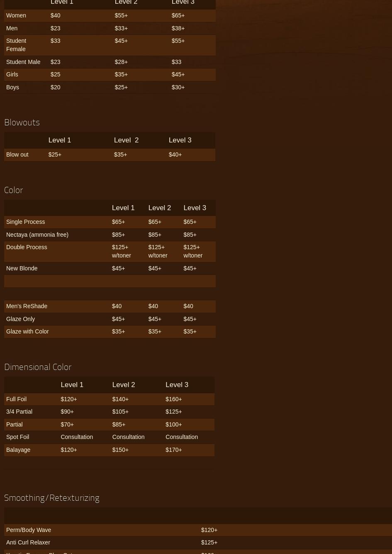Click the Spot Foil row label
The height and width of the screenshot is (554, 392).
click(17, 437)
